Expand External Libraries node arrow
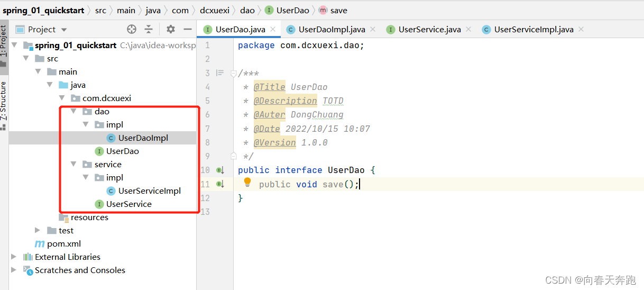 14,257
